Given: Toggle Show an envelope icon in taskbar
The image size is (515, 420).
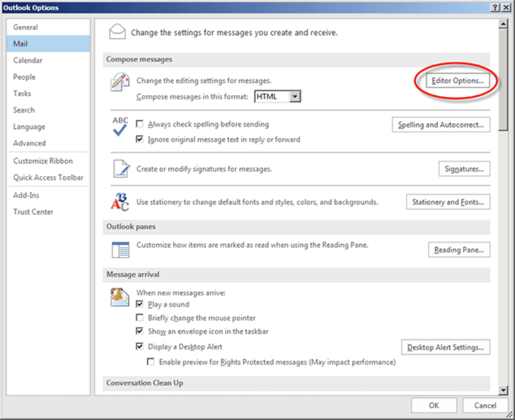Looking at the screenshot, I should [x=139, y=331].
